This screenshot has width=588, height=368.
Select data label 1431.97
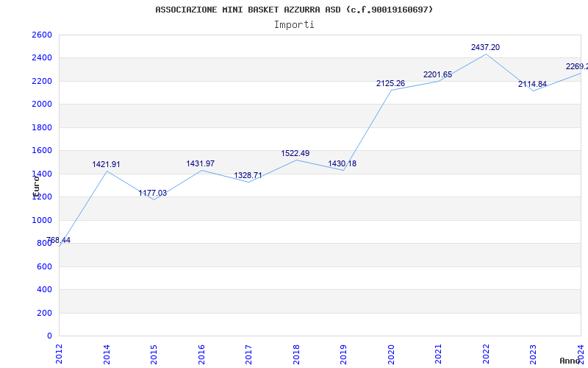click(x=200, y=163)
